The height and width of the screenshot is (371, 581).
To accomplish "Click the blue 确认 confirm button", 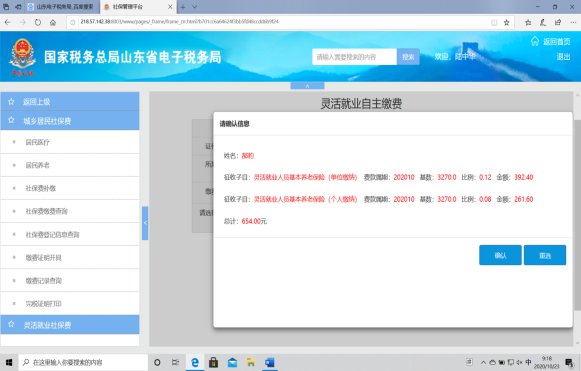I will (500, 255).
